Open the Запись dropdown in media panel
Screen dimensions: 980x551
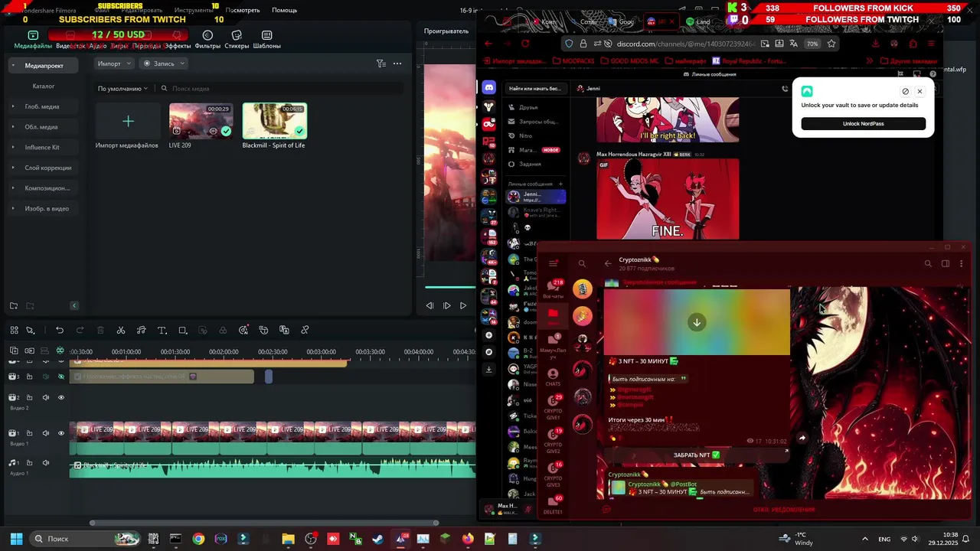click(163, 64)
